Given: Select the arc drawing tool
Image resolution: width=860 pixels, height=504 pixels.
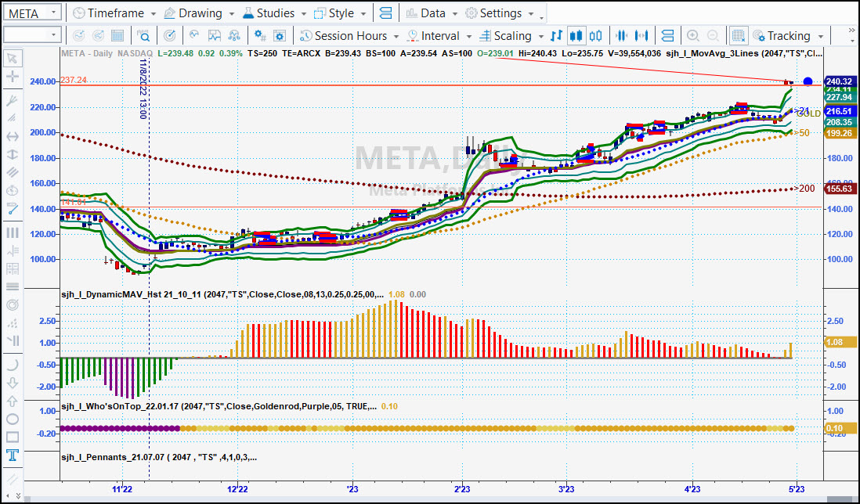Looking at the screenshot, I should click(x=12, y=365).
